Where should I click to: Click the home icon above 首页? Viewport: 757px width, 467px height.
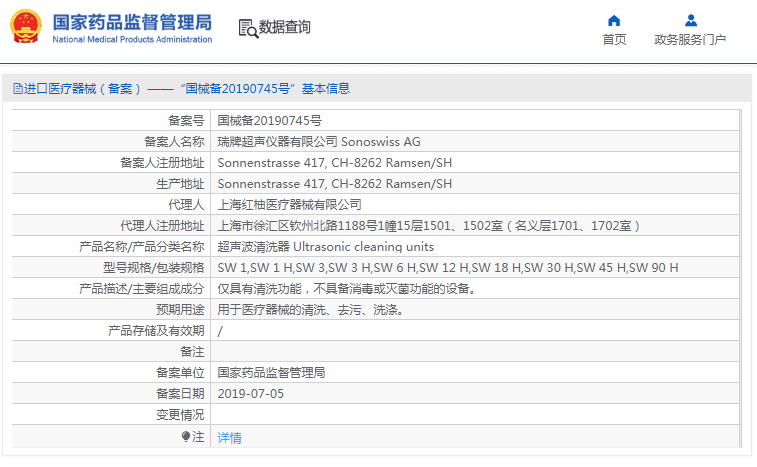tap(614, 20)
